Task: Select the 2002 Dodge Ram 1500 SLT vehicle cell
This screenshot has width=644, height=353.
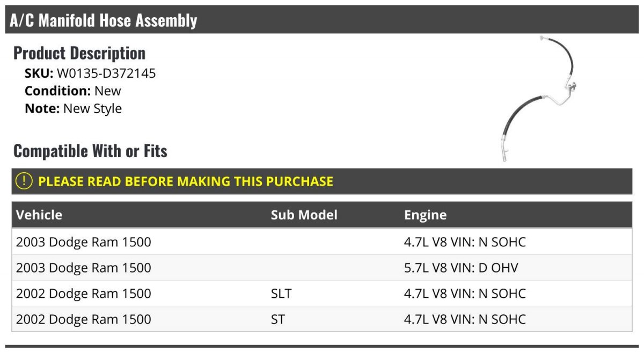Action: (x=84, y=293)
